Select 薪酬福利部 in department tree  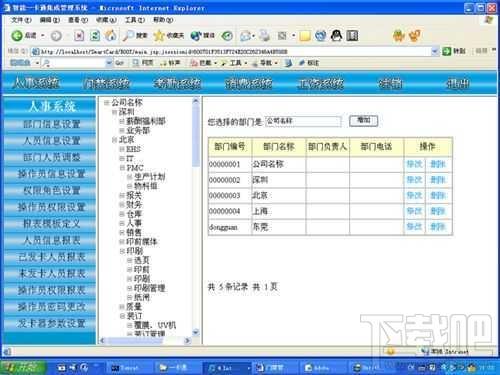146,121
